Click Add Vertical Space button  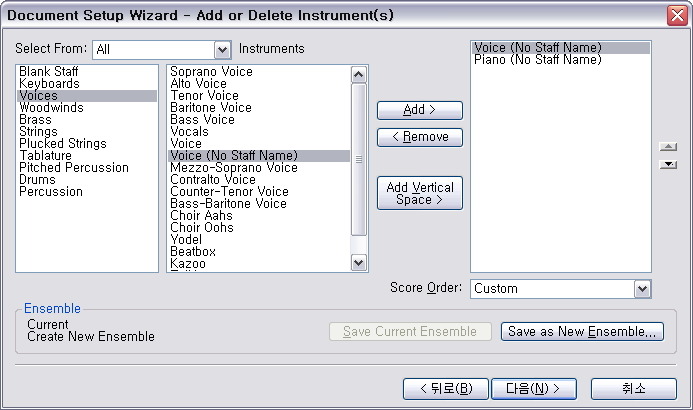pos(420,193)
